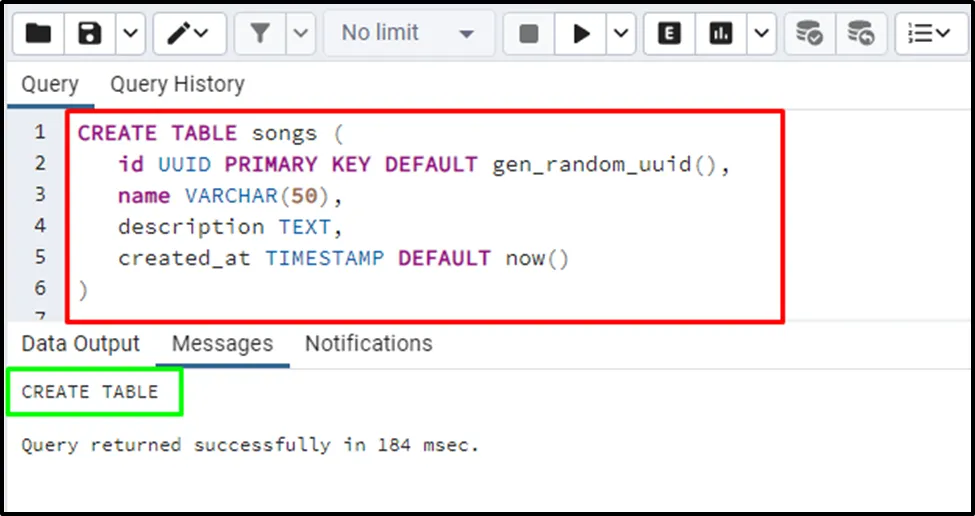Switch to the Notifications tab
Screen dimensions: 975x516
click(368, 344)
